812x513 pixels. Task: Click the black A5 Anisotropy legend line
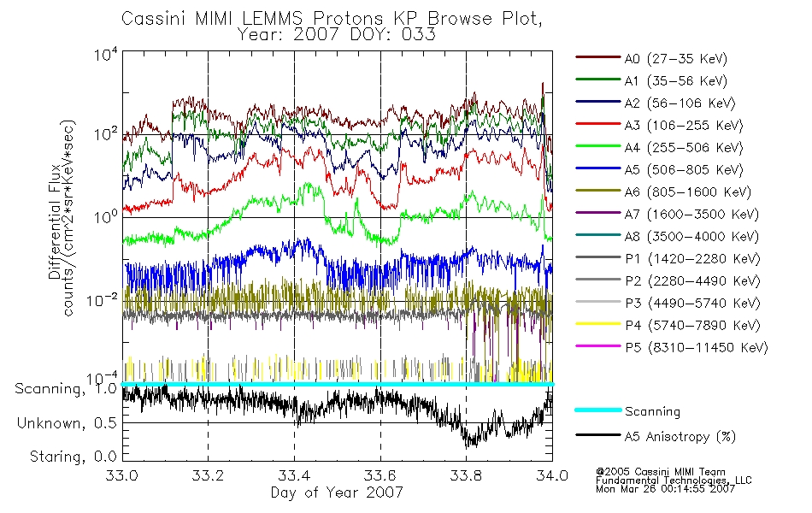(x=598, y=435)
